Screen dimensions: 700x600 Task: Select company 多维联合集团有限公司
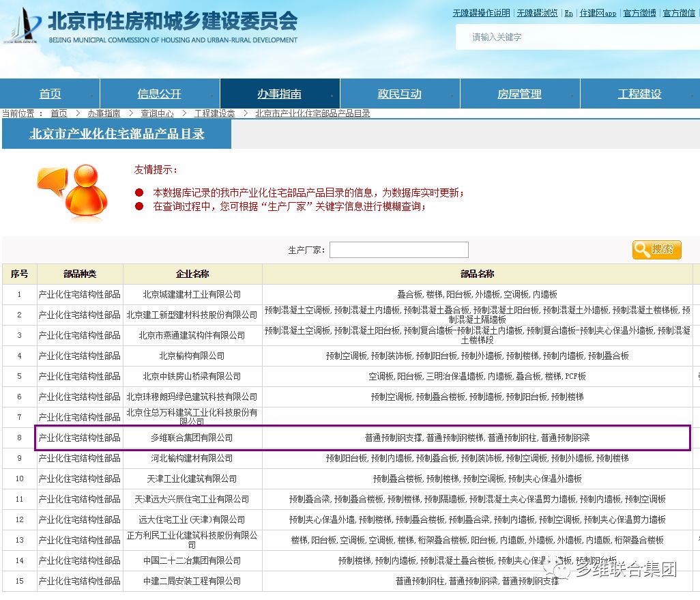[x=192, y=438]
